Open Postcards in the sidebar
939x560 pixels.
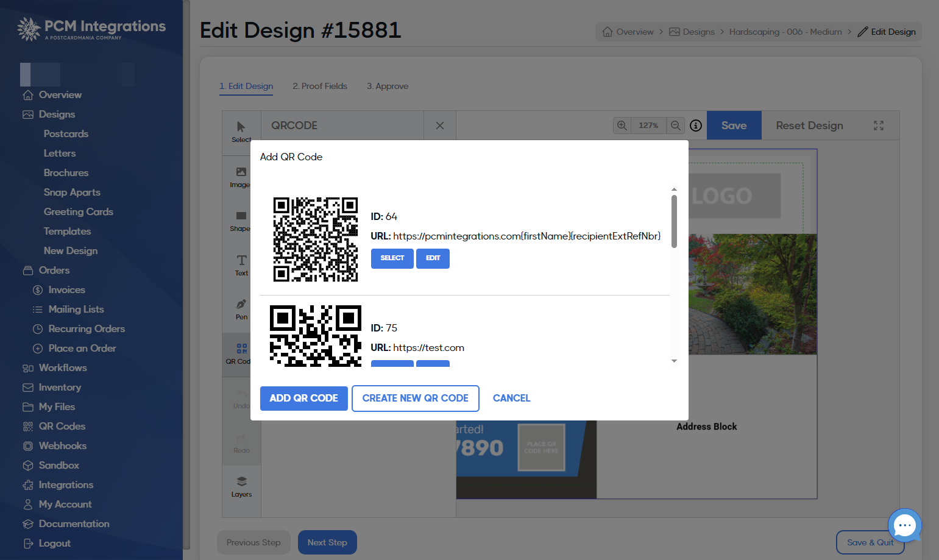tap(66, 133)
